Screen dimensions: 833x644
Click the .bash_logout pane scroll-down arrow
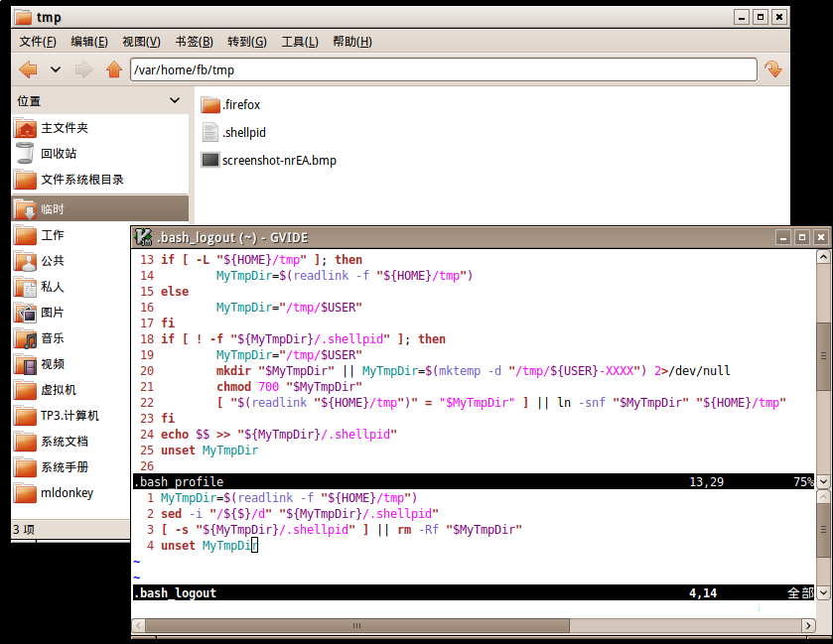(823, 592)
